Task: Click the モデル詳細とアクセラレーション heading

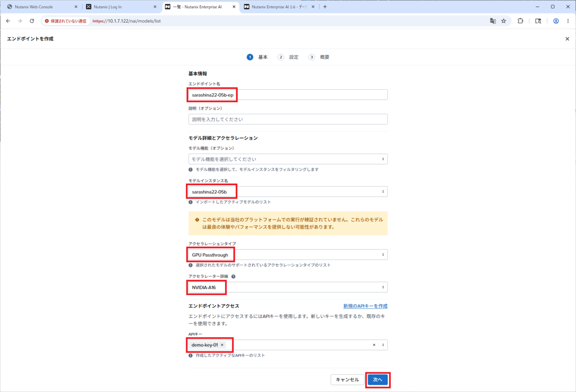Action: pyautogui.click(x=223, y=138)
